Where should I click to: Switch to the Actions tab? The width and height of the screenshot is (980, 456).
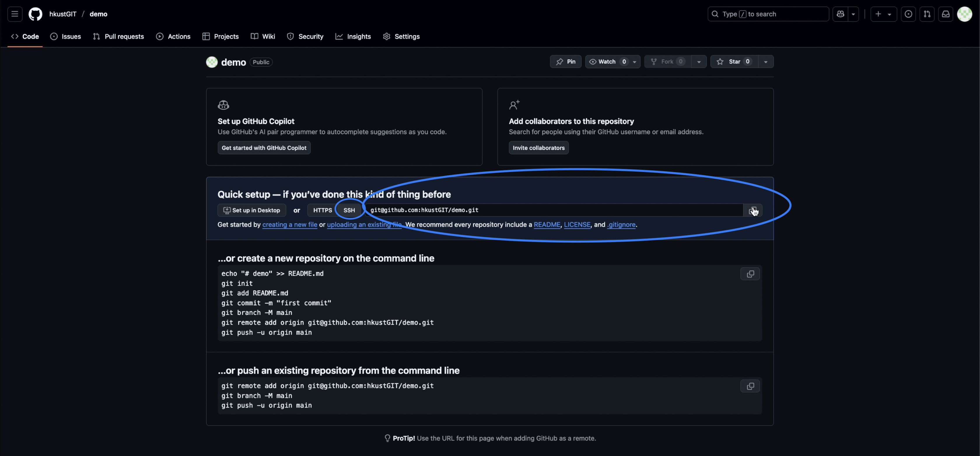pos(174,36)
